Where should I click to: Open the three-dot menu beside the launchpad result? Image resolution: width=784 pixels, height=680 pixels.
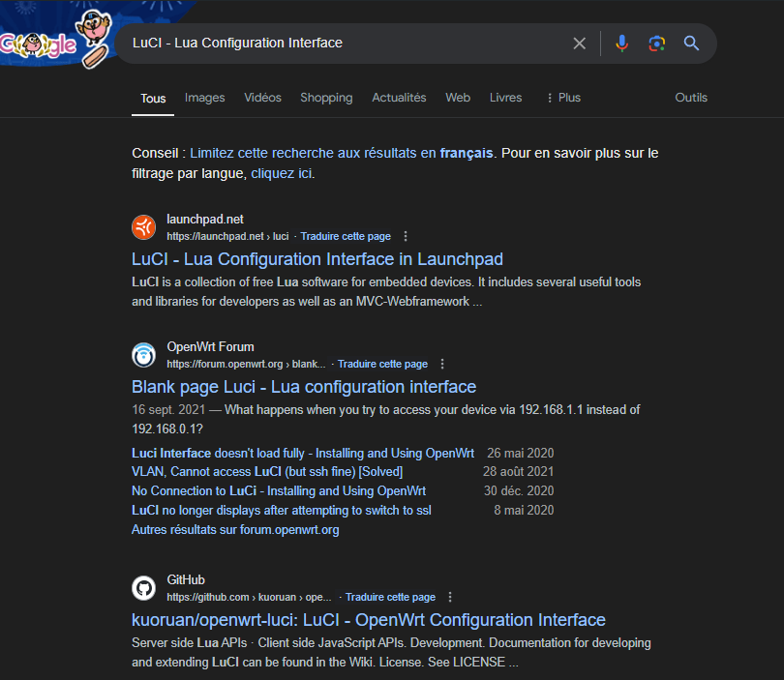coord(406,236)
